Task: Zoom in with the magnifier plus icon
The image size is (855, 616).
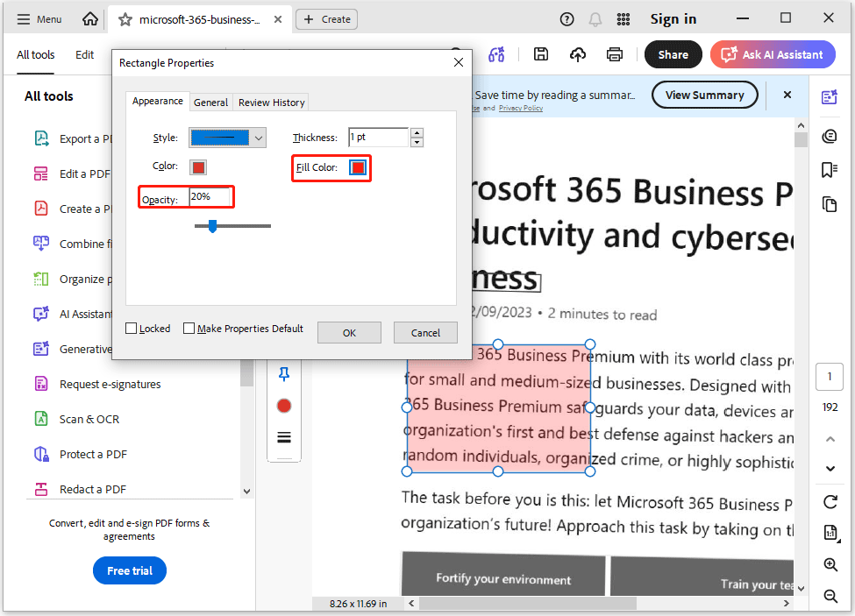Action: click(830, 565)
